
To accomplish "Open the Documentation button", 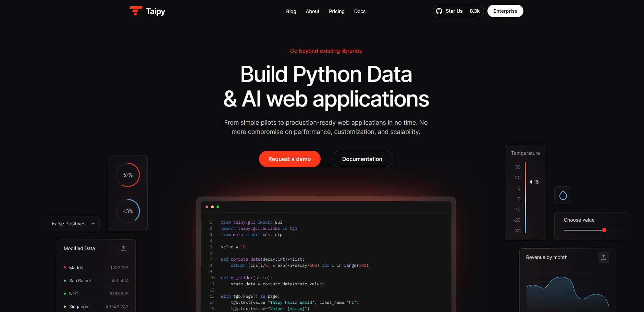I will (362, 159).
